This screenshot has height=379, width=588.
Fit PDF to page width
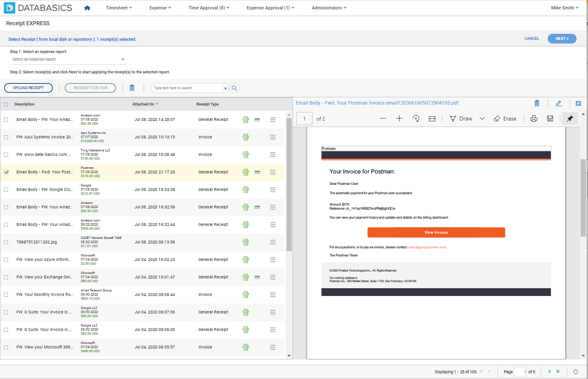point(432,118)
